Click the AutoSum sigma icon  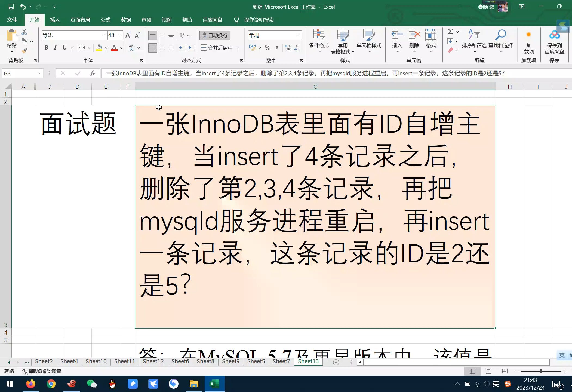(x=450, y=32)
